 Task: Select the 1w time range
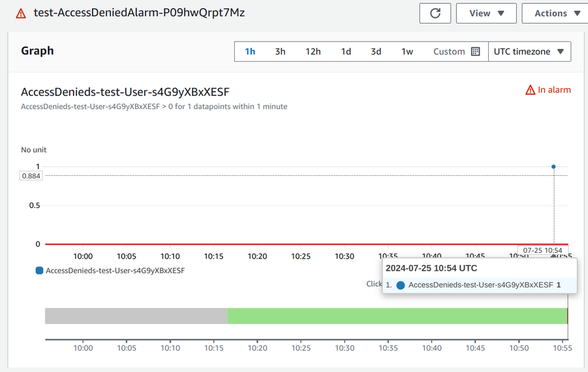click(x=407, y=52)
